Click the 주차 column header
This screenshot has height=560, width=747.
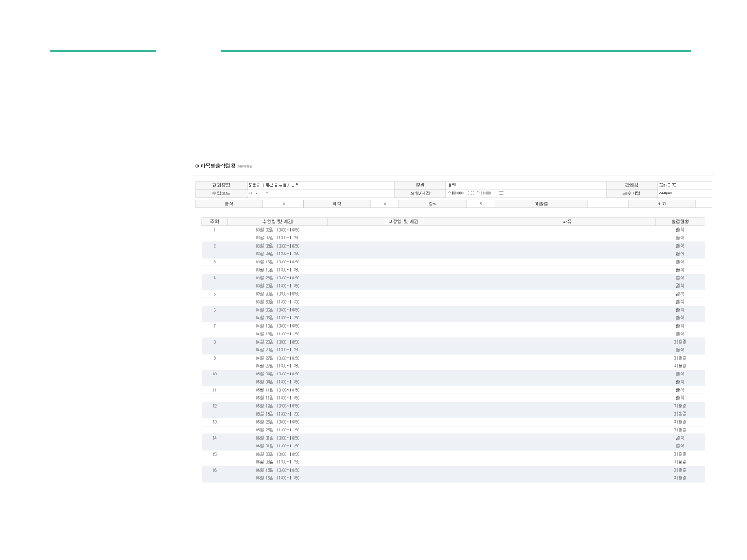(214, 221)
